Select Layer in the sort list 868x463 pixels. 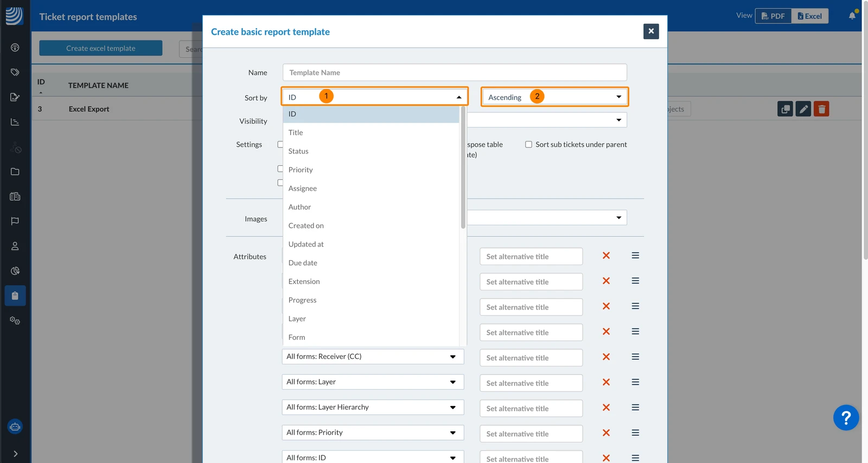(x=371, y=319)
